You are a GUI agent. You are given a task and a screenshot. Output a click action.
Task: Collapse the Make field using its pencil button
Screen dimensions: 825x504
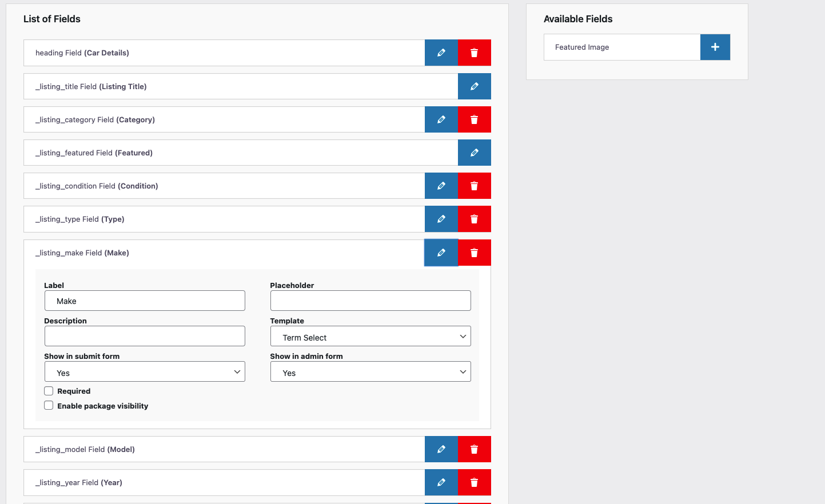point(441,253)
